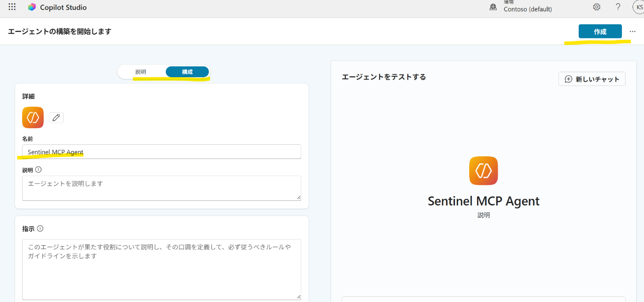
Task: Select the Contoso (default) environment
Action: (x=528, y=9)
